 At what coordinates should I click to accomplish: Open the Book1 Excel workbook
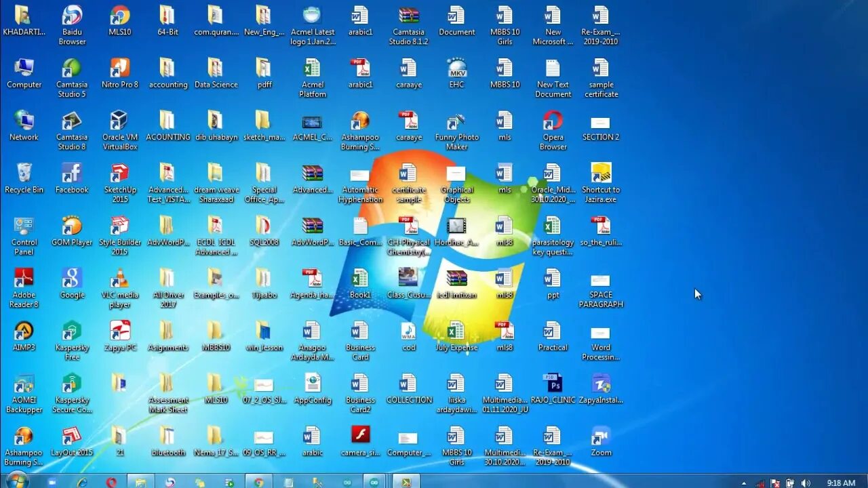point(360,283)
